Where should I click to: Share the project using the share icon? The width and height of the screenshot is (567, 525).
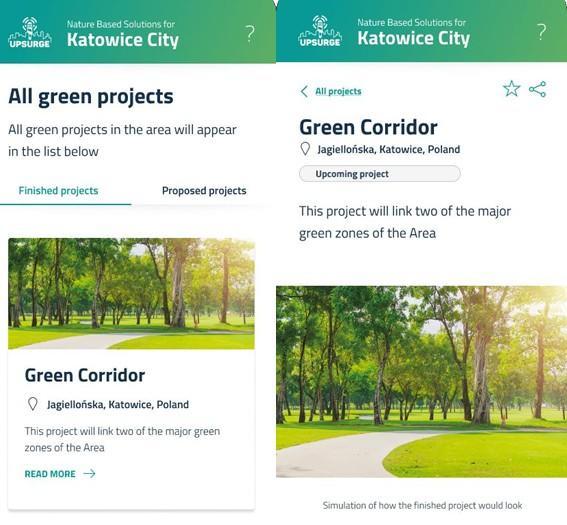pos(537,89)
